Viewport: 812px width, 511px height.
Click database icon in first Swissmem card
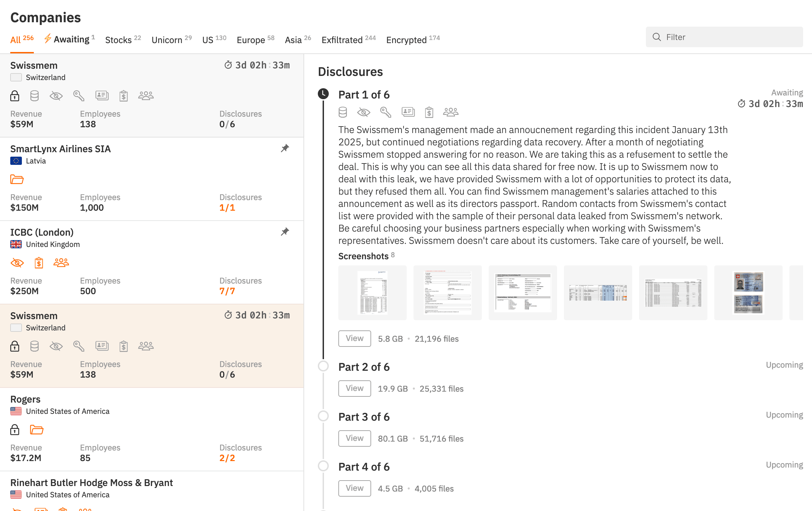[35, 96]
